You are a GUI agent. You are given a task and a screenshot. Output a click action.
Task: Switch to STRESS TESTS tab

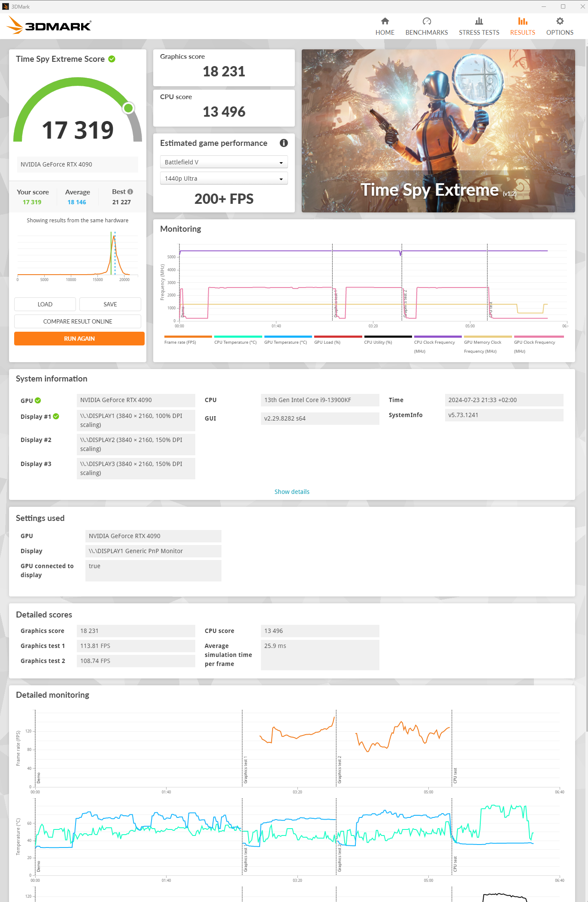pos(479,27)
